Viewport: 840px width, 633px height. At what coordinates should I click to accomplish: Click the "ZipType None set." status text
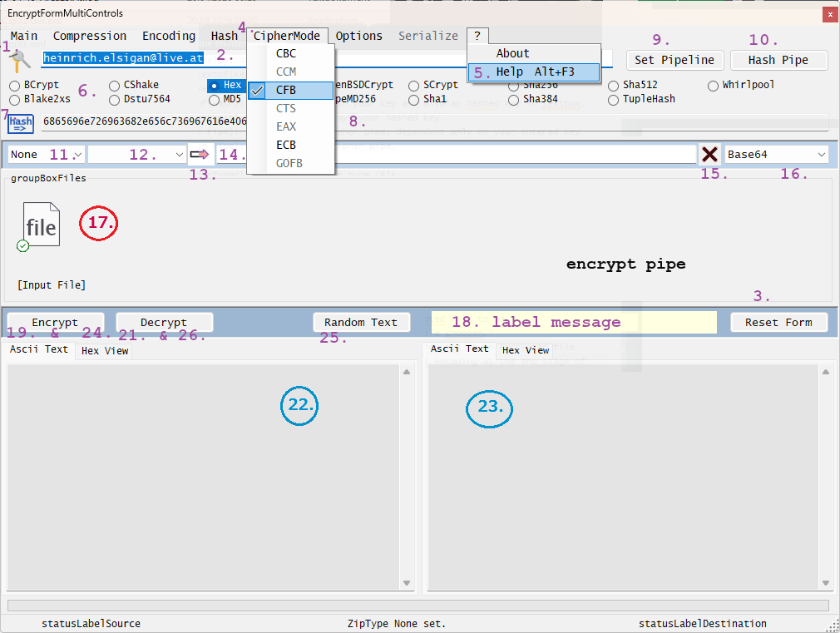[397, 624]
